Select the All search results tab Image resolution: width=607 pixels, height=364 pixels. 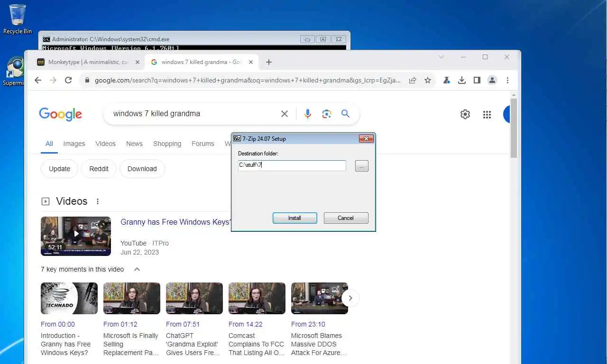(x=49, y=144)
